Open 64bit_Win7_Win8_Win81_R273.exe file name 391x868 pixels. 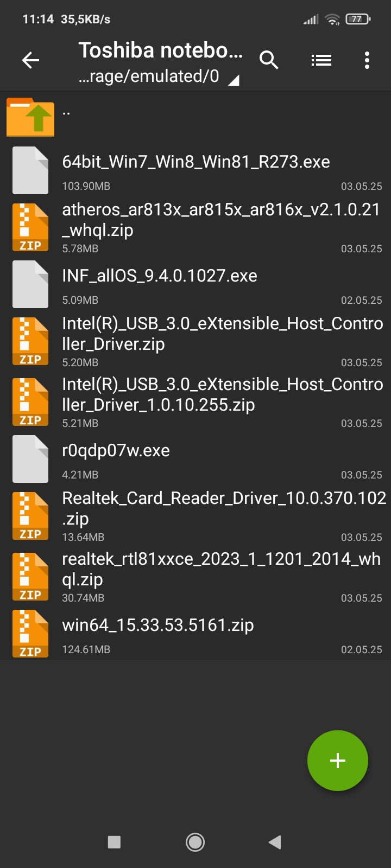coord(196,162)
